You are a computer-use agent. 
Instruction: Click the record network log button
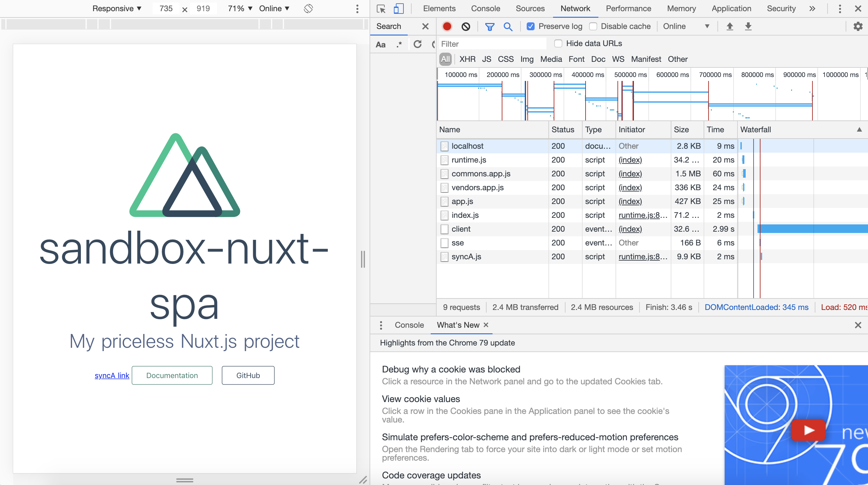point(447,26)
